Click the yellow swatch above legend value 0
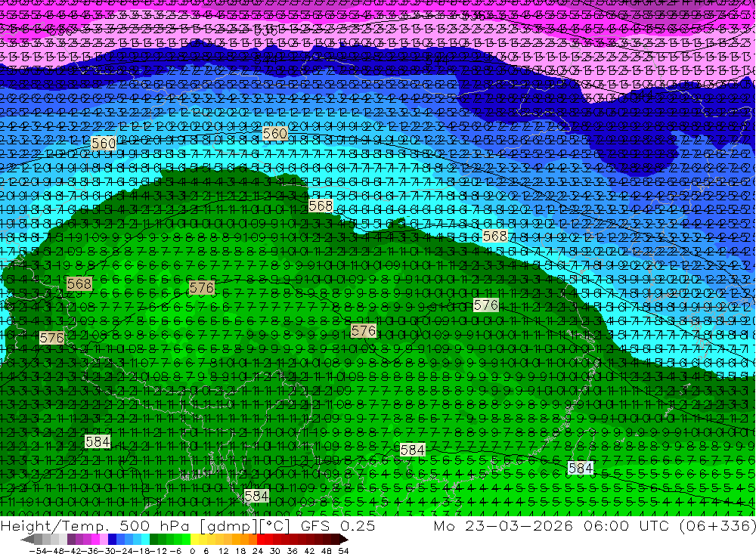The height and width of the screenshot is (554, 756). tap(195, 540)
